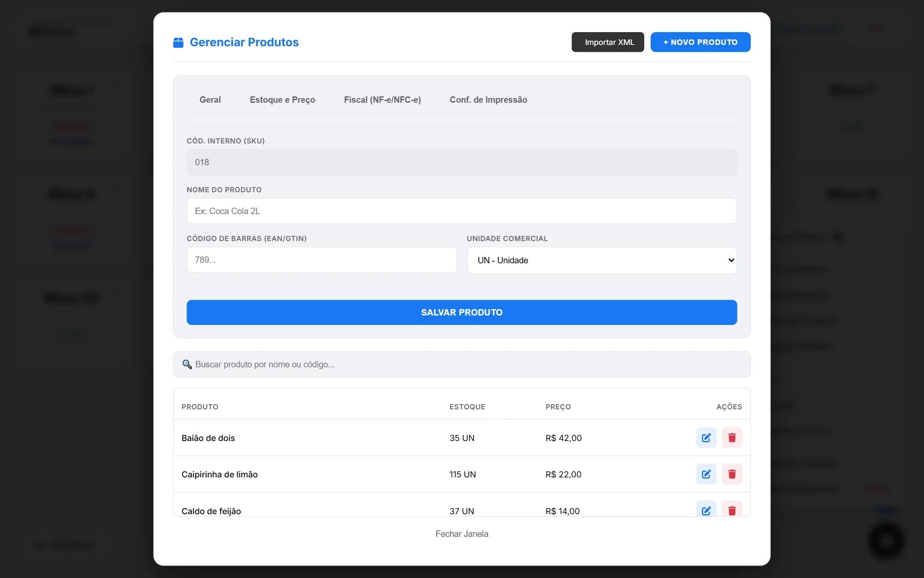Click the Gerenciar Produtos title
The height and width of the screenshot is (578, 924).
[244, 42]
